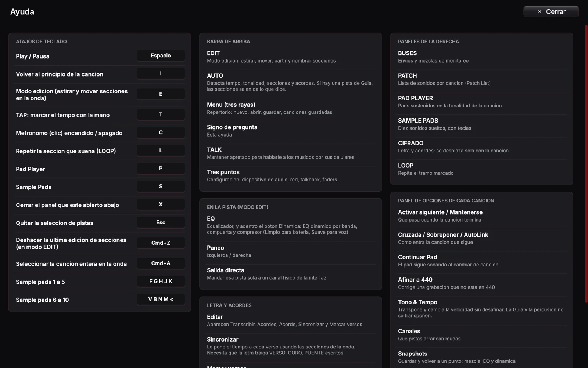Image resolution: width=588 pixels, height=368 pixels.
Task: Click the Espacio key badge for Play / Pausa
Action: click(x=161, y=56)
